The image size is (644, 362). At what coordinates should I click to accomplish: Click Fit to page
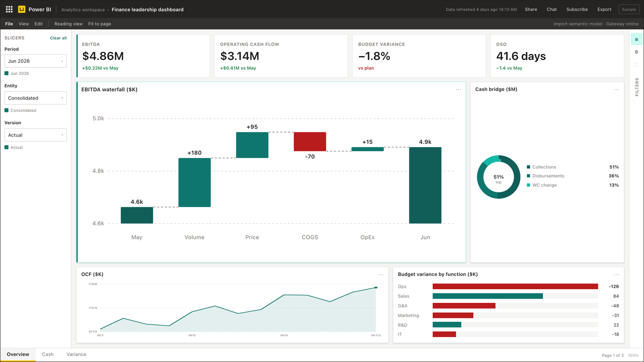pos(100,24)
